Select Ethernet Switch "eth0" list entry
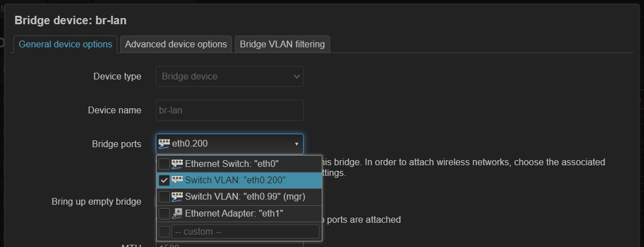 [x=231, y=164]
